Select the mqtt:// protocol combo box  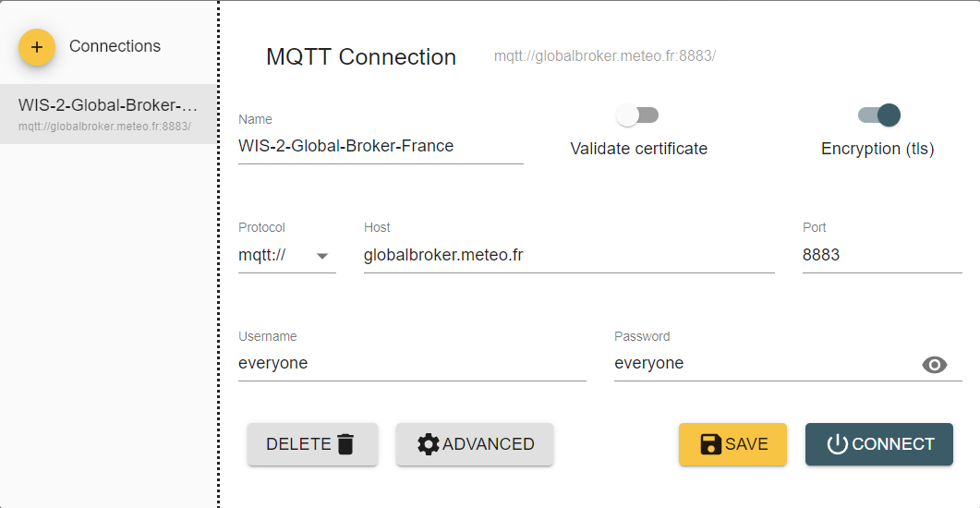click(287, 255)
